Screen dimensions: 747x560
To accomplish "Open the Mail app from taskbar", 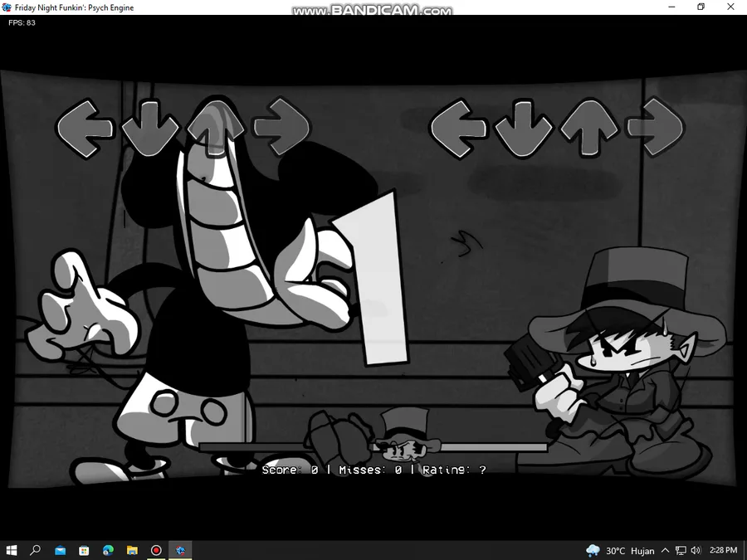I will 60,551.
